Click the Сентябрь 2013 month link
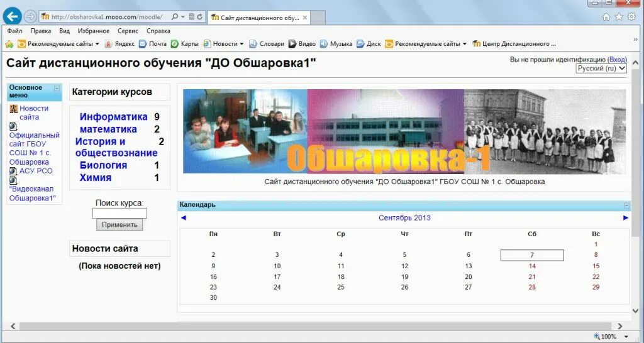This screenshot has height=343, width=644. point(404,218)
